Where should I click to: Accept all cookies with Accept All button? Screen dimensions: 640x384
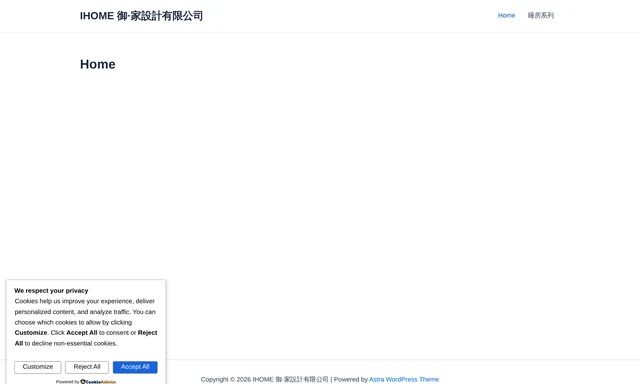135,367
